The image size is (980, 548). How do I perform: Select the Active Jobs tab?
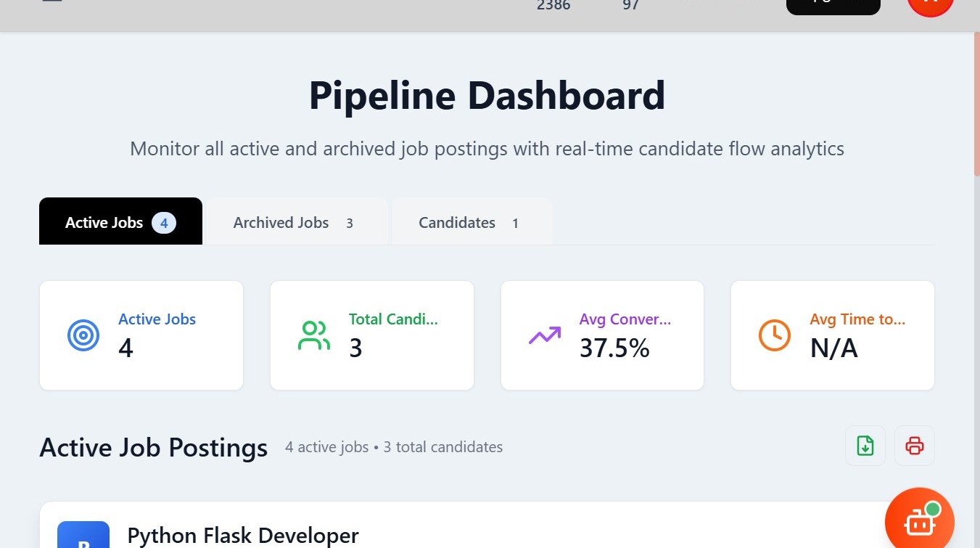click(105, 223)
